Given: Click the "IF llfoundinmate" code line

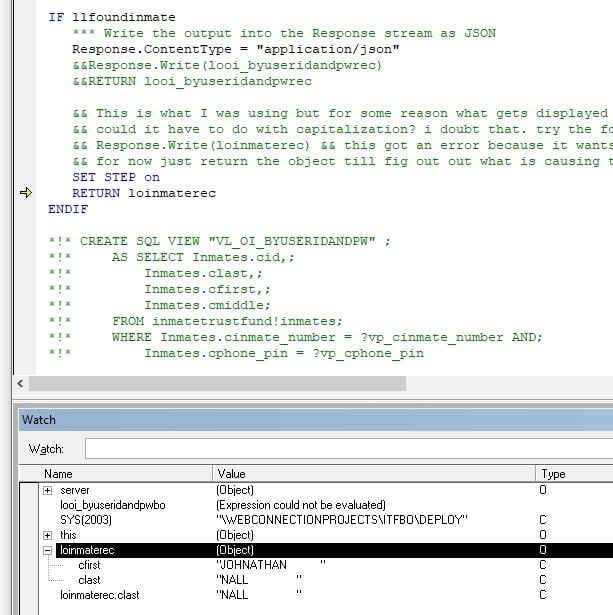Looking at the screenshot, I should (x=112, y=17).
